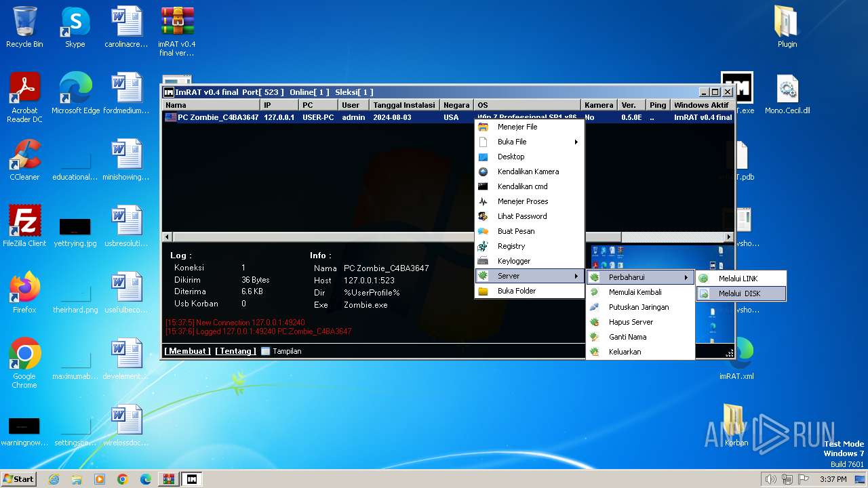Click the Lihat Password key icon
This screenshot has height=488, width=868.
pyautogui.click(x=483, y=216)
